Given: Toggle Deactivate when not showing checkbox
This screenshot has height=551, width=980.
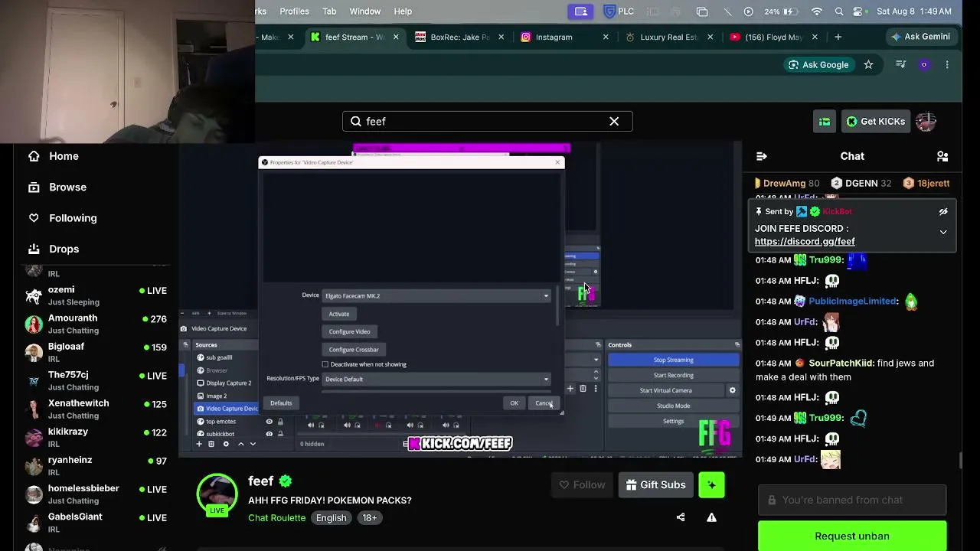Looking at the screenshot, I should pos(325,364).
